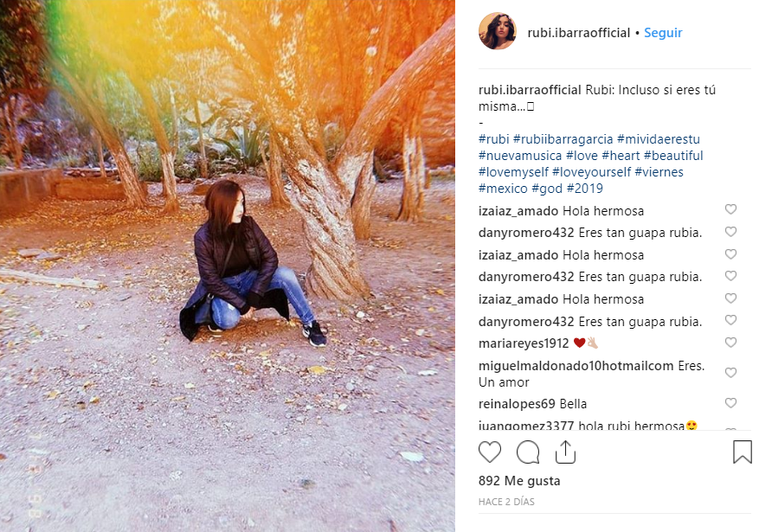Open the comment speech bubble icon
The width and height of the screenshot is (759, 532).
(x=528, y=452)
